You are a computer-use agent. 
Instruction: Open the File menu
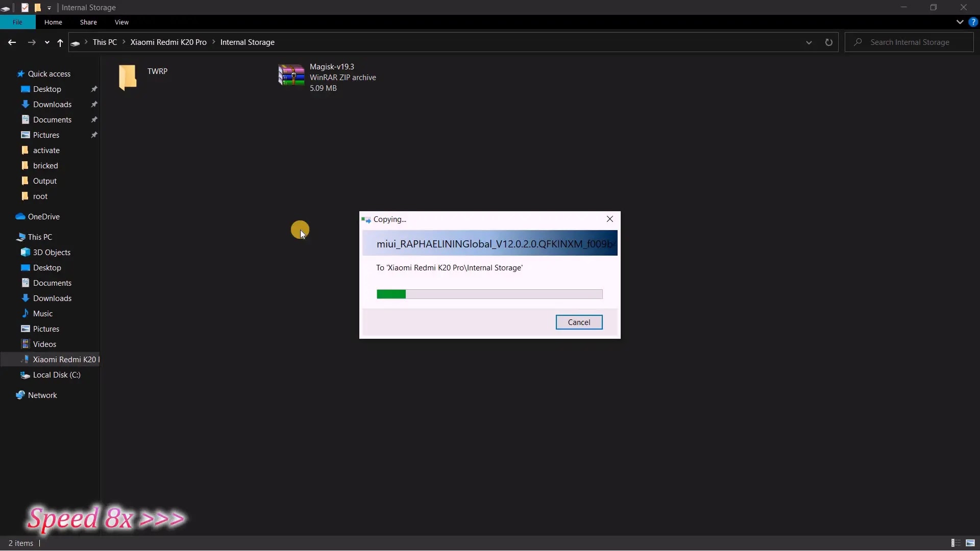point(17,22)
